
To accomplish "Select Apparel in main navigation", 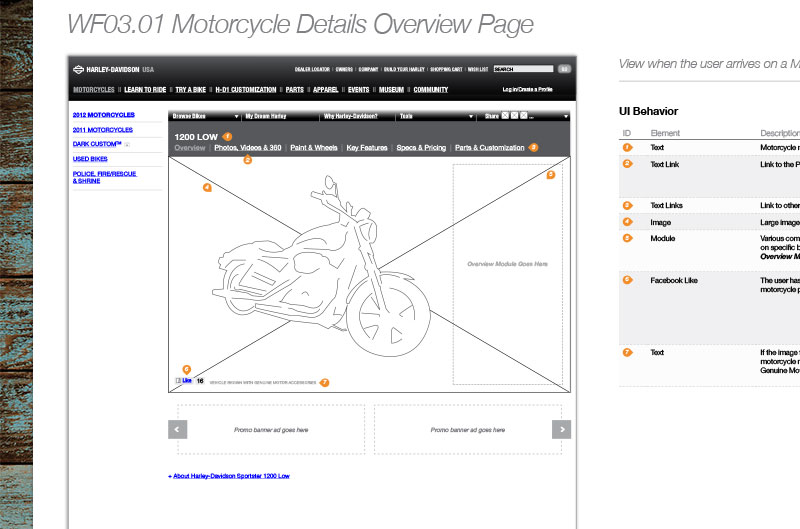I will [x=326, y=90].
